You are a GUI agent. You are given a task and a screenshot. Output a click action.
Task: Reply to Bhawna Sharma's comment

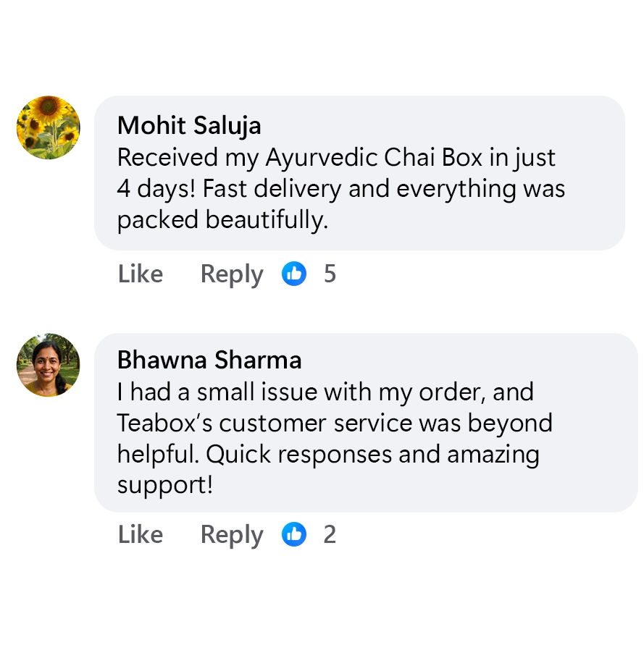coord(232,534)
